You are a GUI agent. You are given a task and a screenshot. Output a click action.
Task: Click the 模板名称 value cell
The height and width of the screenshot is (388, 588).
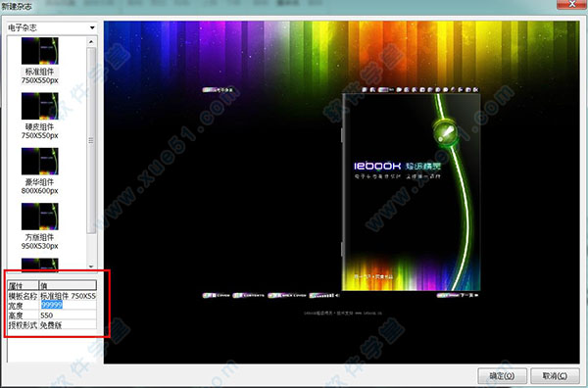(x=68, y=296)
